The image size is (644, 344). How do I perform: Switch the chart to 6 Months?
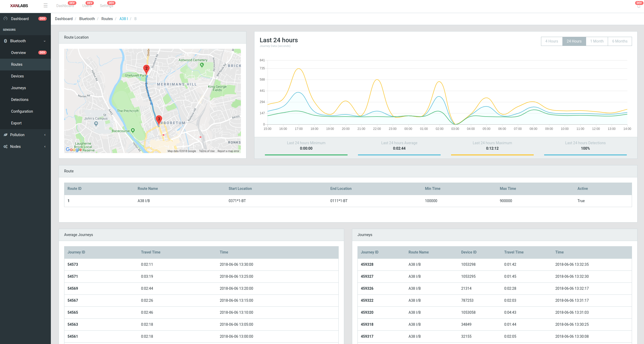(620, 41)
